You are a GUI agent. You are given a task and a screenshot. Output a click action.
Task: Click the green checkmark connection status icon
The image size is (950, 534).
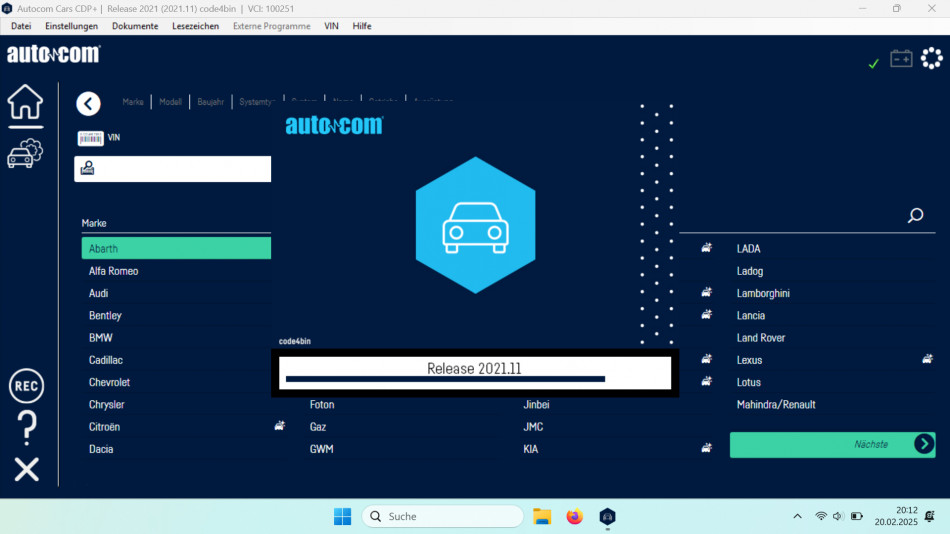point(874,63)
